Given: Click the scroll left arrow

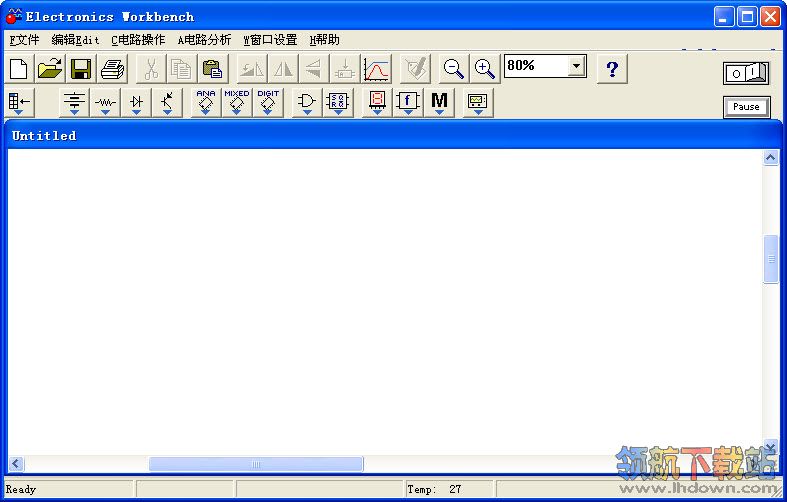Looking at the screenshot, I should coord(16,464).
